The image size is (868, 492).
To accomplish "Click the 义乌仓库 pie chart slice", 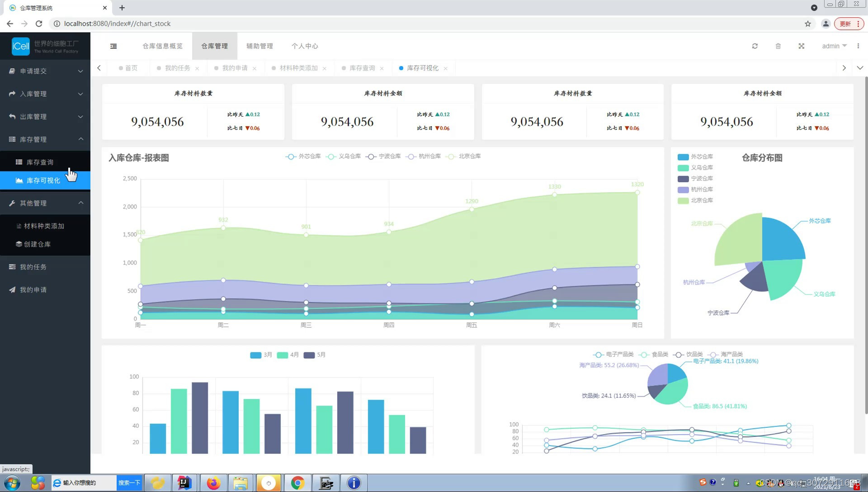I will [x=782, y=277].
